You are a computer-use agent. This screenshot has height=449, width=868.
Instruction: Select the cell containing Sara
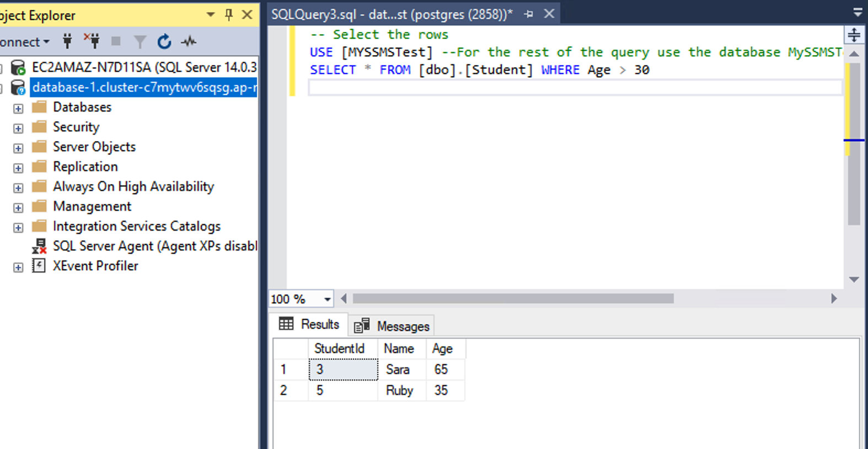point(402,370)
